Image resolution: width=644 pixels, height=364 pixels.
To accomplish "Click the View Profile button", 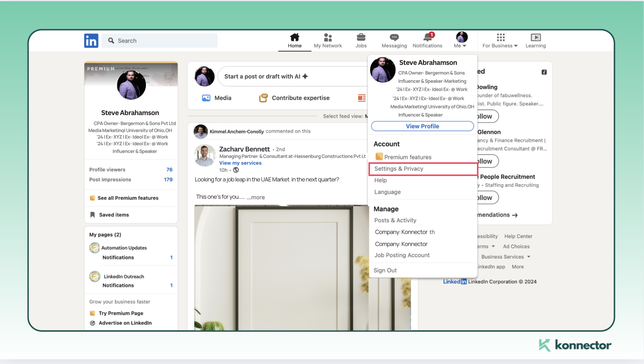I will click(x=422, y=126).
